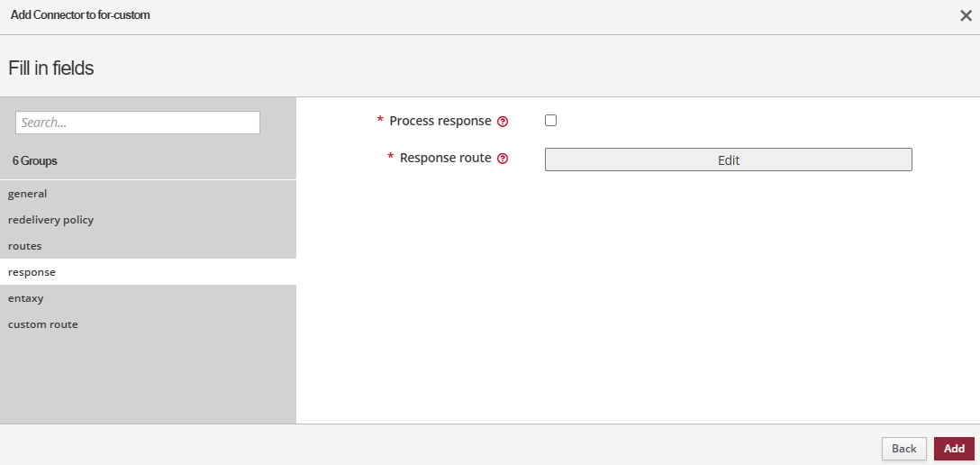Screen dimensions: 980x465
Task: Click the Response route label
Action: click(x=445, y=158)
